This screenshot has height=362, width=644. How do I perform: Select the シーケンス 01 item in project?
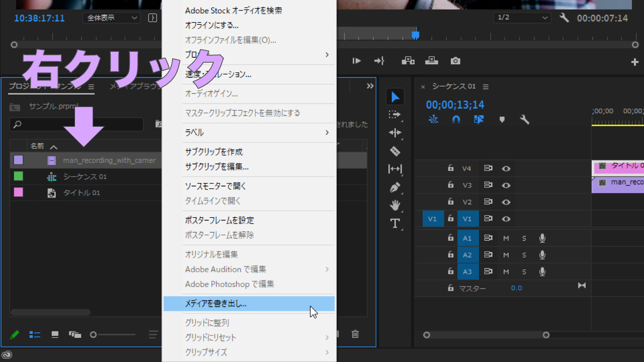coord(85,176)
